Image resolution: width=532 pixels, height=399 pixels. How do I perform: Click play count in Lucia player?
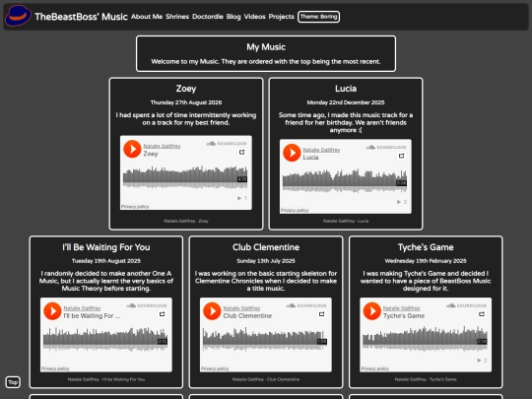click(402, 202)
